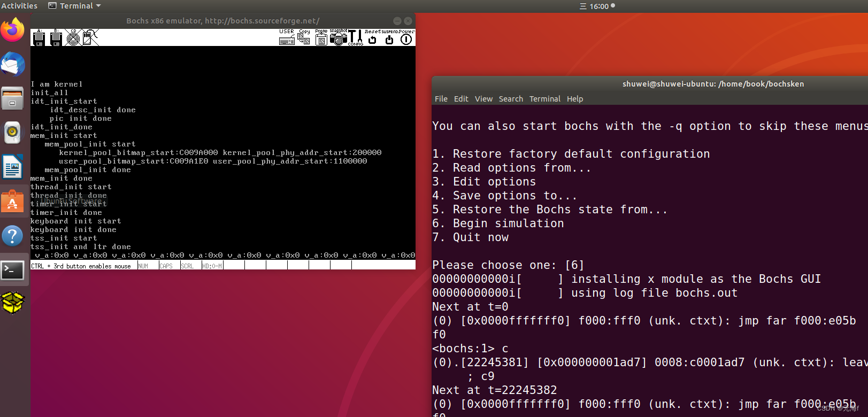This screenshot has width=868, height=417.
Task: Click the Paste icon in the Bochs toolbar
Action: pos(321,37)
